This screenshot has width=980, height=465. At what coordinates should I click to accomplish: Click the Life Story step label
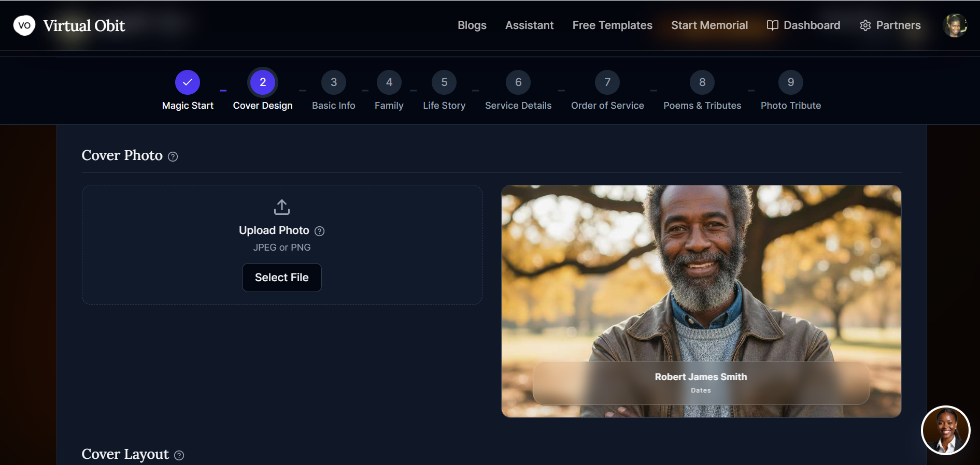[444, 106]
